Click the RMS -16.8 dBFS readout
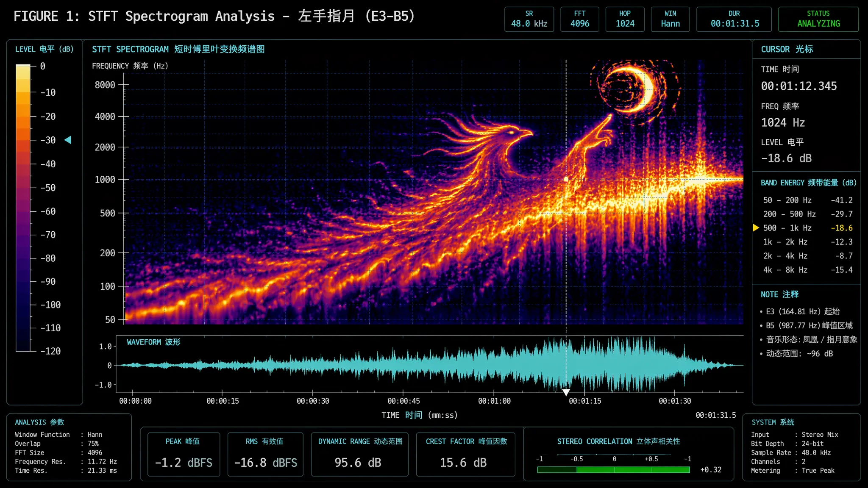Screen dimensions: 868x488 click(265, 454)
